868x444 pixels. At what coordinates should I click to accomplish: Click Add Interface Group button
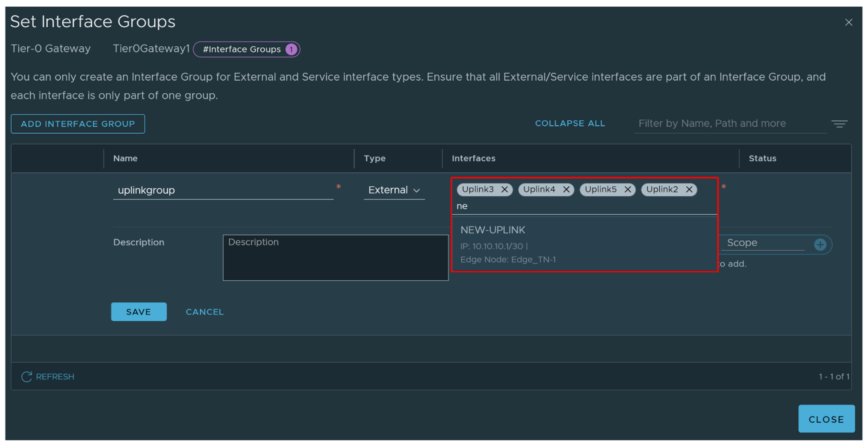point(78,124)
